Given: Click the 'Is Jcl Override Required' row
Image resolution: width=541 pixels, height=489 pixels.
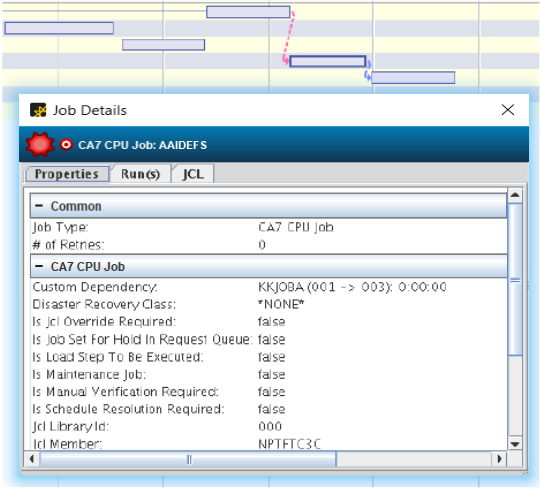Looking at the screenshot, I should pos(269,322).
